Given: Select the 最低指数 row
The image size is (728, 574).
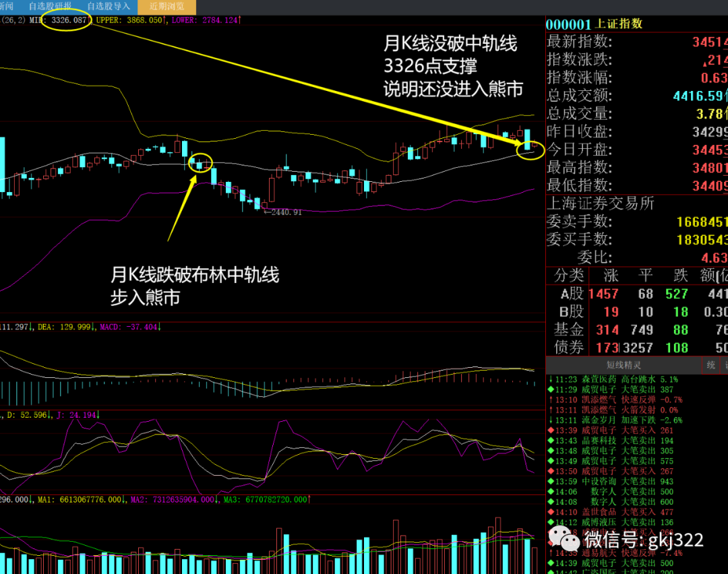Looking at the screenshot, I should 637,186.
